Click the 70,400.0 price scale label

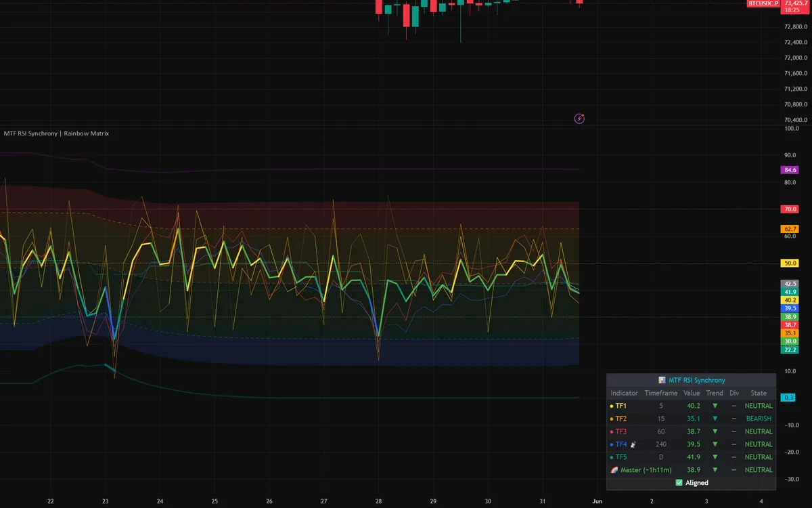[795, 120]
